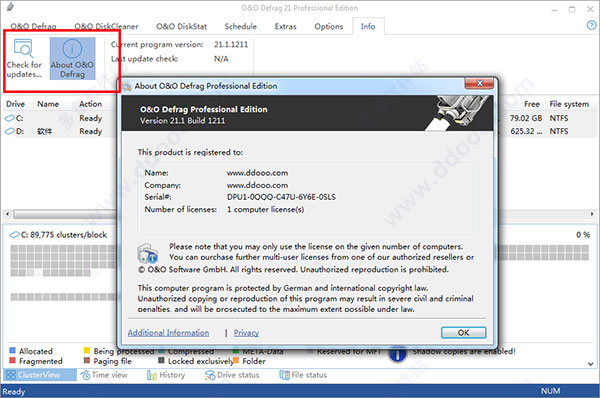
Task: Click the drive C: icon in list
Action: pos(10,118)
